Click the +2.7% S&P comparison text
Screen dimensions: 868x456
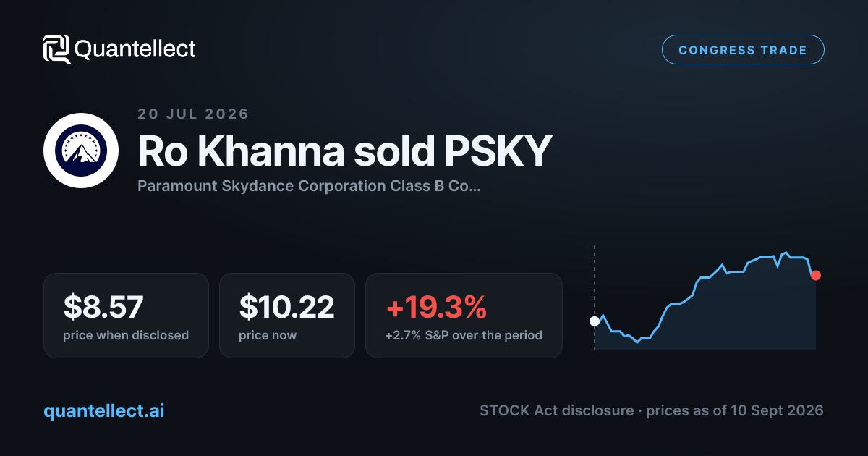464,335
